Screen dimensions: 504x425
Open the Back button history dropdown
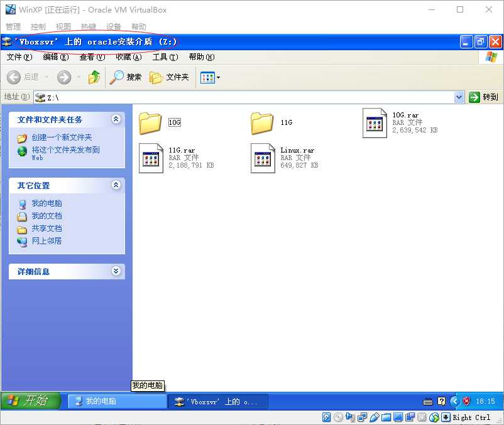pos(47,77)
